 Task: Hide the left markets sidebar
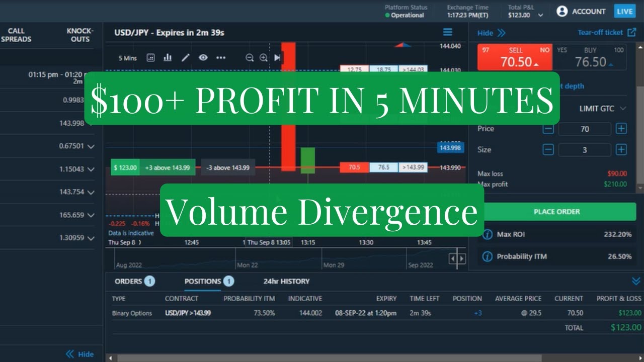pos(79,354)
